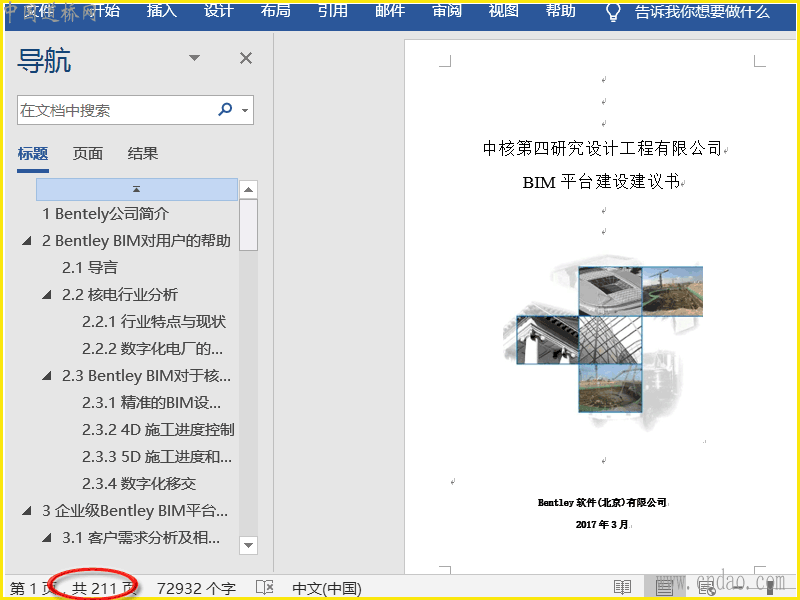Screen dimensions: 800x600
Task: Click the 告诉我你想要做什么 search box
Action: click(702, 12)
